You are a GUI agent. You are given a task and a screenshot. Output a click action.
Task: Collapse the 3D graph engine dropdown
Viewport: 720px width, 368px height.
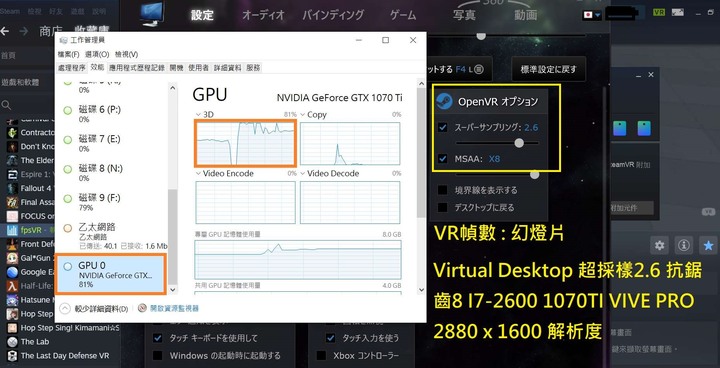(198, 115)
